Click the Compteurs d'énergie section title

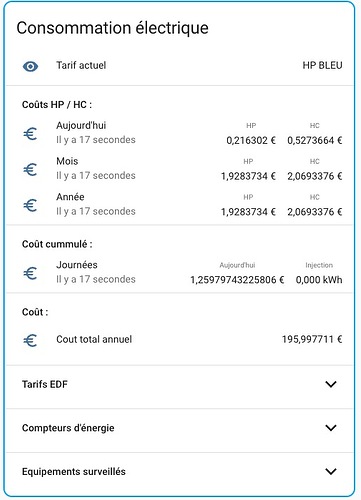point(68,428)
